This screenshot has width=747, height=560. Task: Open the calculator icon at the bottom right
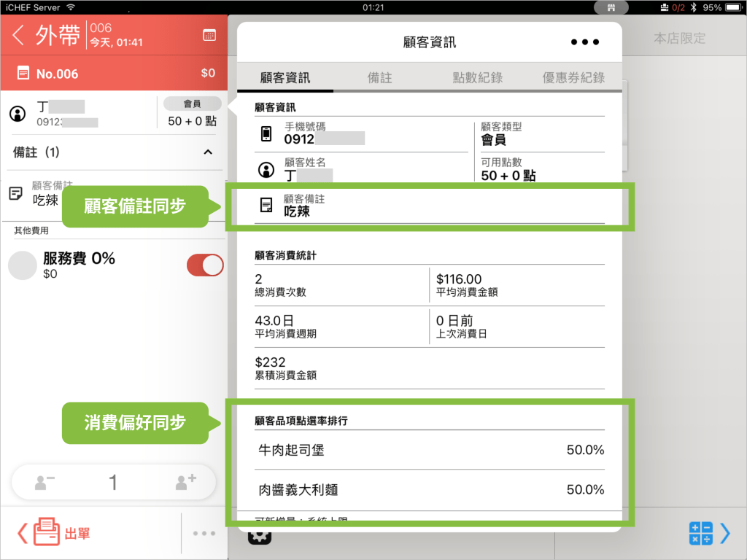tap(700, 534)
